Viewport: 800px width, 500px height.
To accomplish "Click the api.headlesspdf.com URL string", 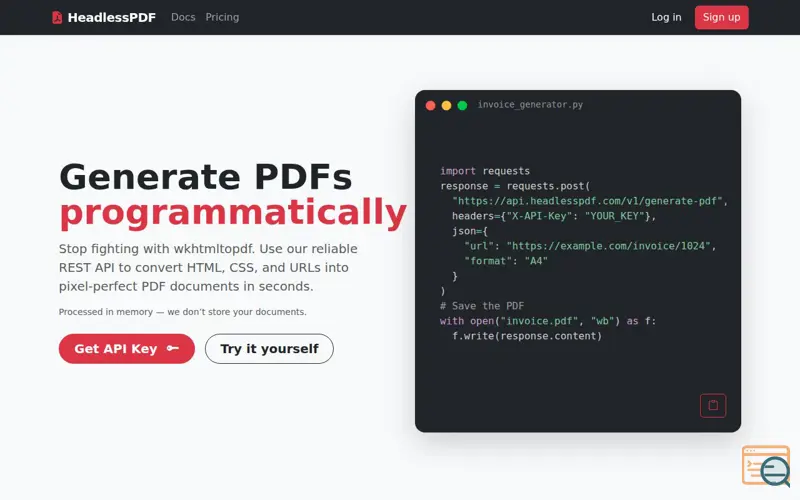I will (x=587, y=201).
